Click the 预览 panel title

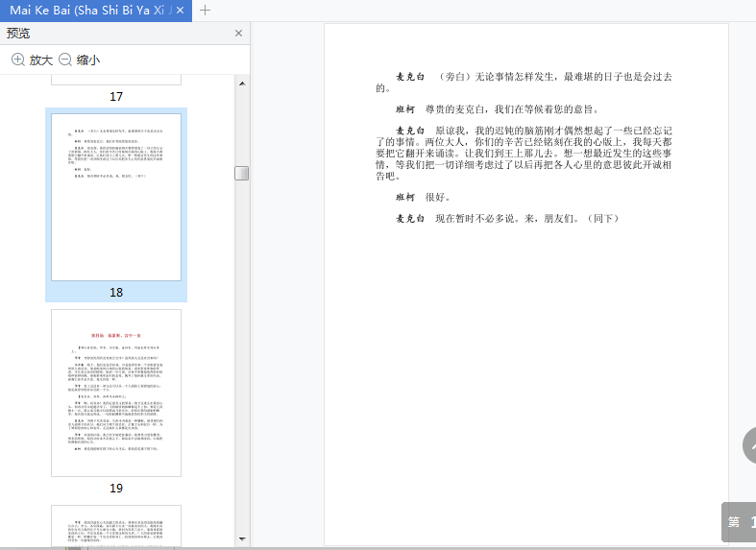(18, 34)
